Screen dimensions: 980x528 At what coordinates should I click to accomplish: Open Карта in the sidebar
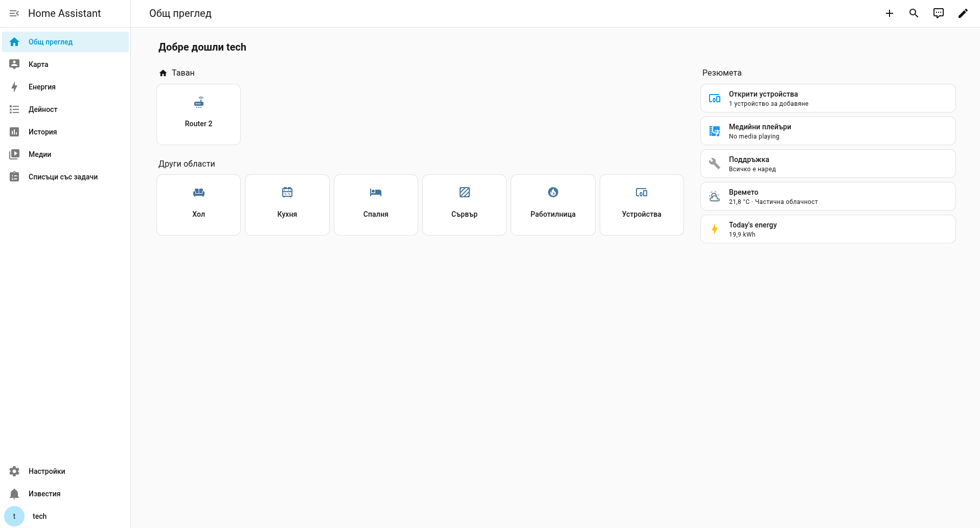[x=65, y=64]
